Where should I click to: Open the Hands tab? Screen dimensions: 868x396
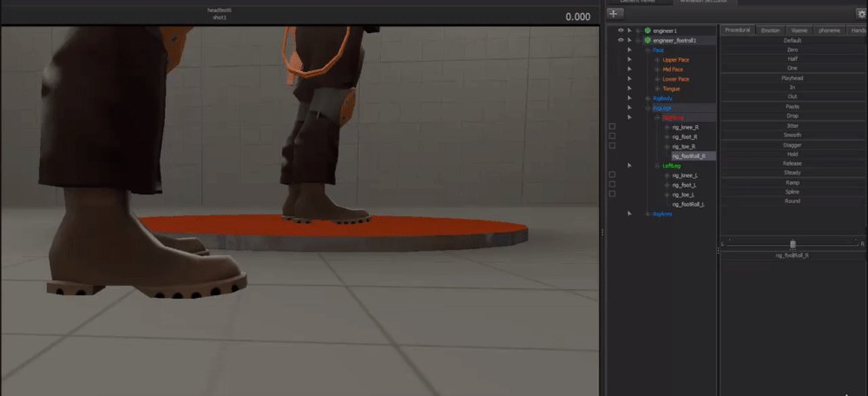point(858,30)
